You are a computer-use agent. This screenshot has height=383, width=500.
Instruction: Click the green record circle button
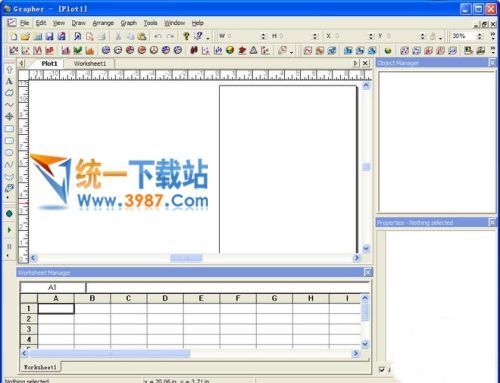pos(9,214)
